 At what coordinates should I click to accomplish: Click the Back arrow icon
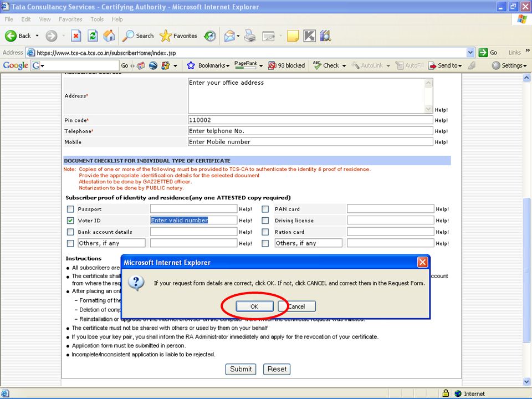click(x=11, y=35)
